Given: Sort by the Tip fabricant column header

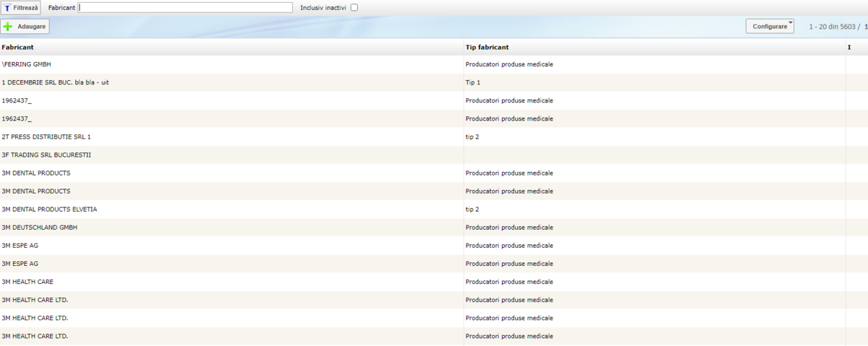Looking at the screenshot, I should (487, 47).
